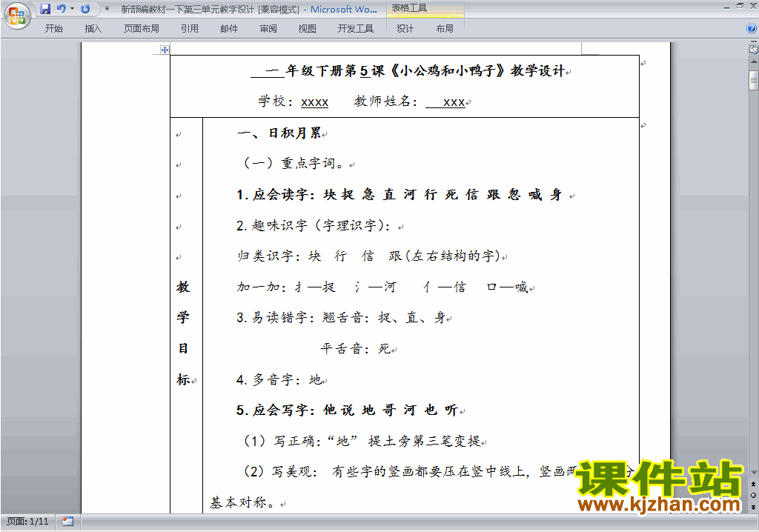Screen dimensions: 759x532
Task: Open the 页面布局 ribbon tab
Action: [x=142, y=29]
